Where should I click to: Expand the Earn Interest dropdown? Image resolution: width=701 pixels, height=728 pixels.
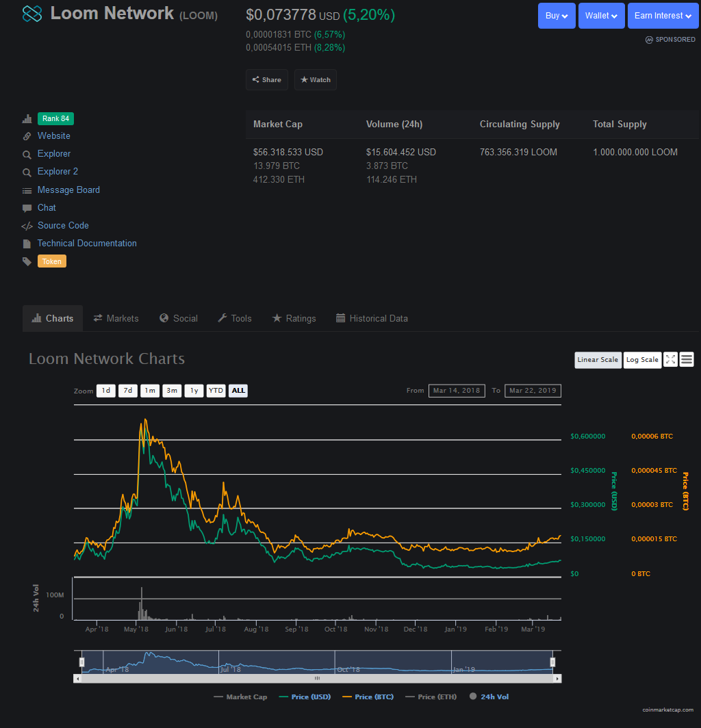[663, 16]
